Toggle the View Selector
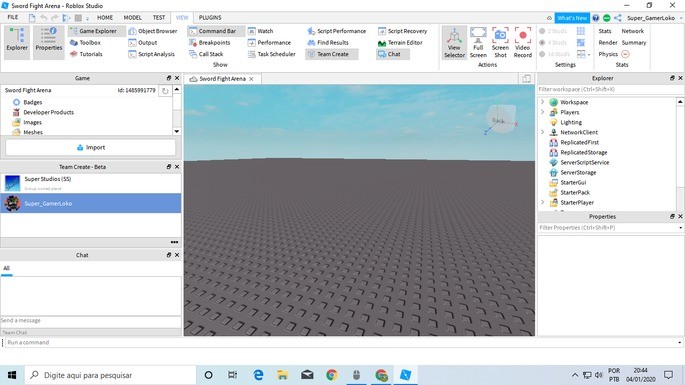Screen dimensions: 685x385 pos(454,42)
